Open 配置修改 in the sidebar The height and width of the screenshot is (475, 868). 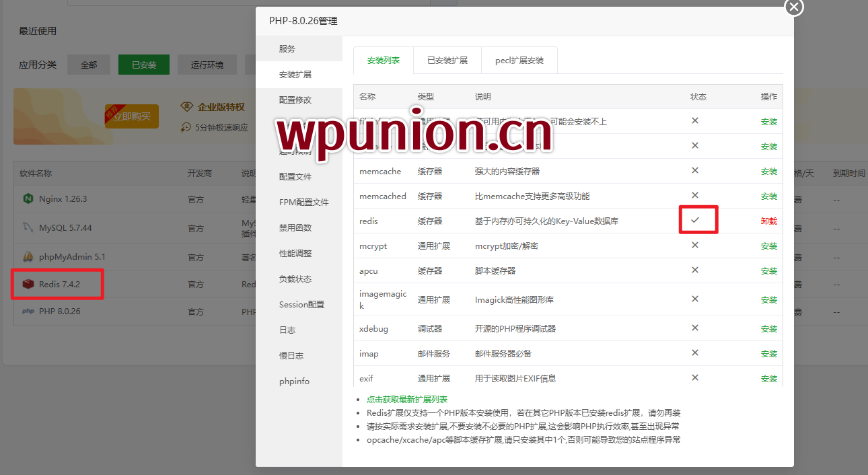299,100
